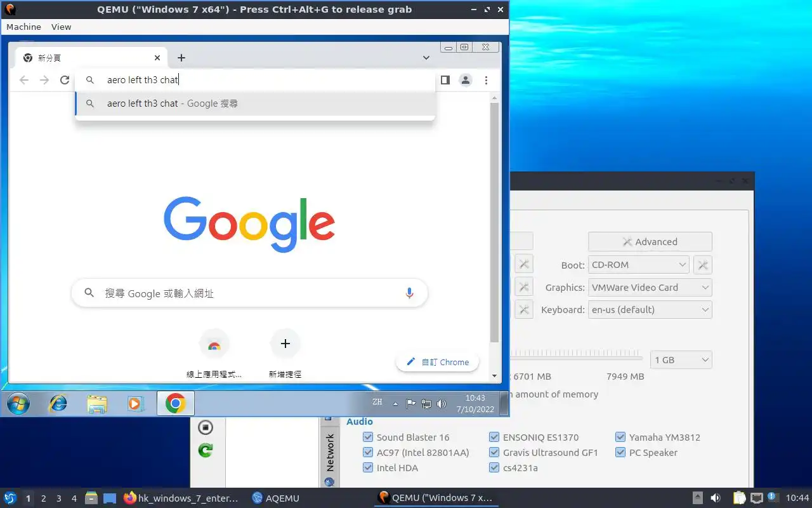Uncheck AC97 (Intel 82801AA) checkbox

(368, 452)
